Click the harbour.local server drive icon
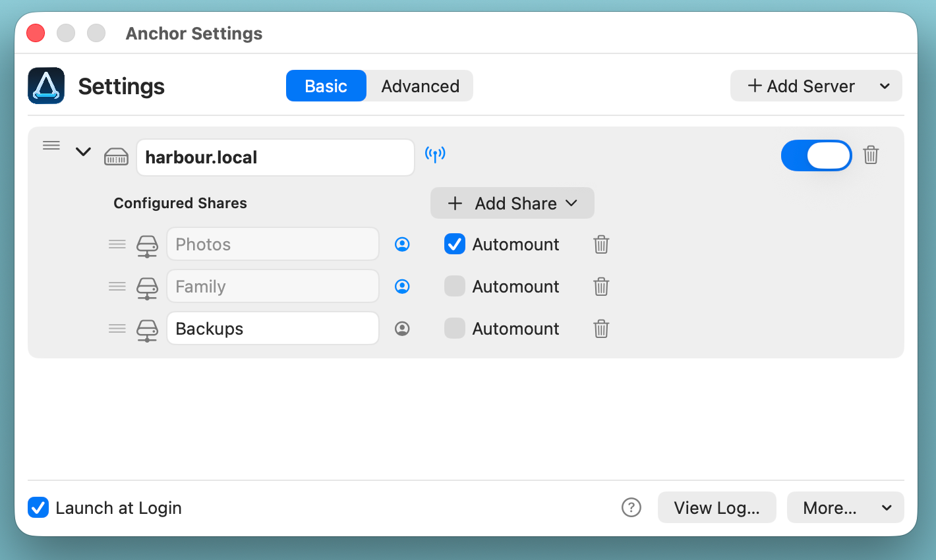The width and height of the screenshot is (936, 560). point(116,157)
